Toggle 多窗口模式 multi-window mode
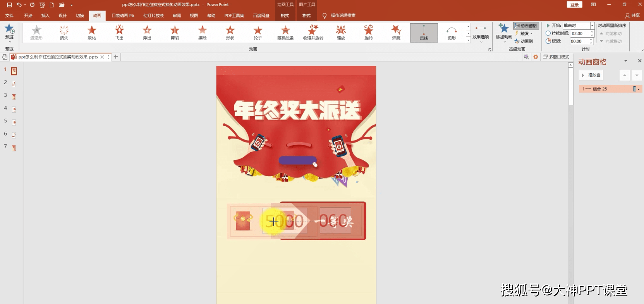Screen dimensions: 644x304 [556, 57]
